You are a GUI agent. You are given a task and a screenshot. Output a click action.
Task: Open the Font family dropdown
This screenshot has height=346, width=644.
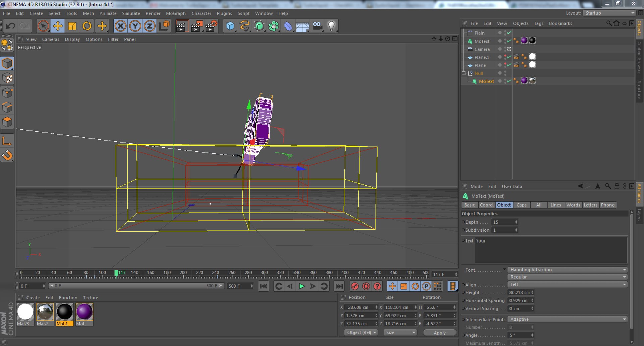(x=567, y=270)
